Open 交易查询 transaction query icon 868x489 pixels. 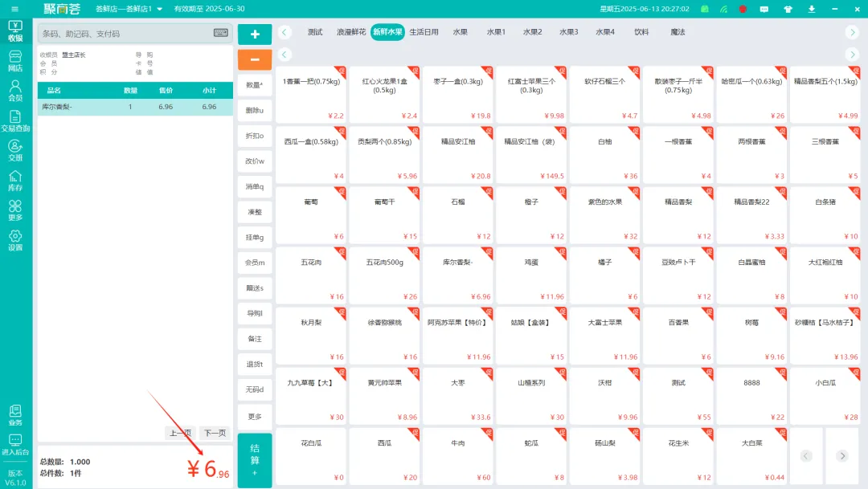click(x=15, y=120)
